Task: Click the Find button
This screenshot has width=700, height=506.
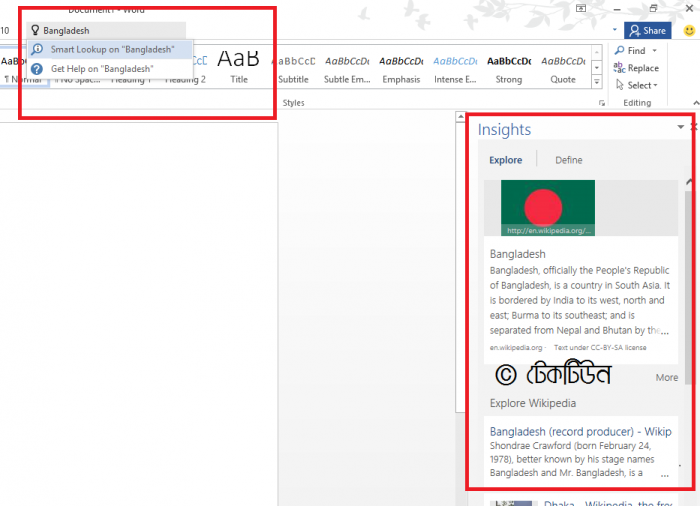Action: coord(630,50)
